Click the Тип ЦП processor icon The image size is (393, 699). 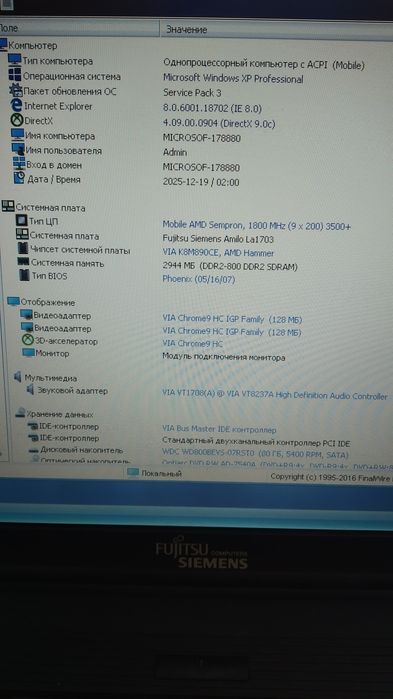pyautogui.click(x=21, y=220)
